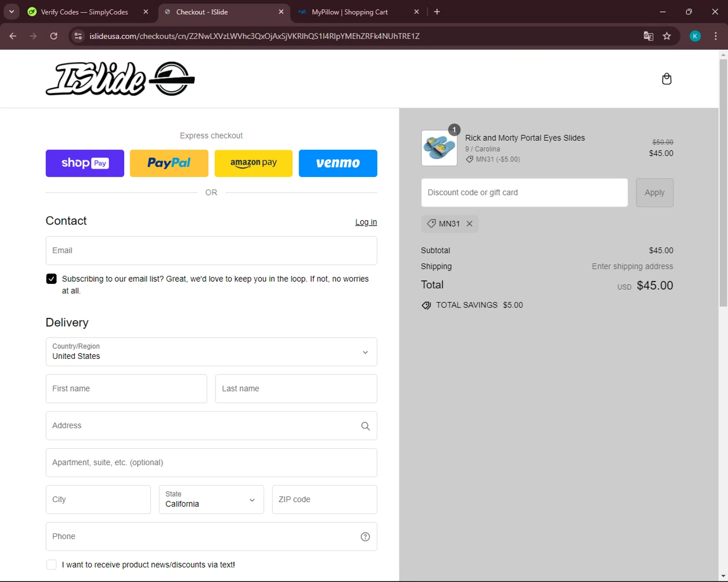Image resolution: width=728 pixels, height=582 pixels.
Task: Focus the Discount code or gift card field
Action: (x=524, y=193)
